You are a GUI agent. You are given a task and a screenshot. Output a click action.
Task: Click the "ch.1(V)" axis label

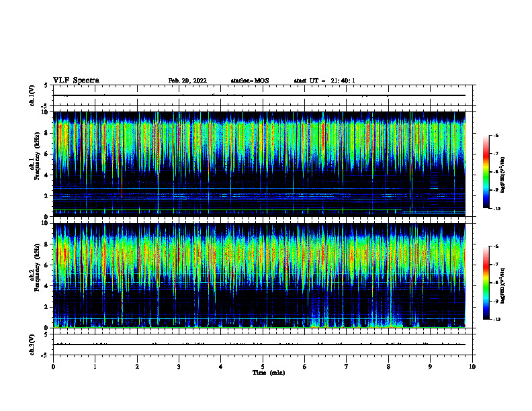point(32,95)
